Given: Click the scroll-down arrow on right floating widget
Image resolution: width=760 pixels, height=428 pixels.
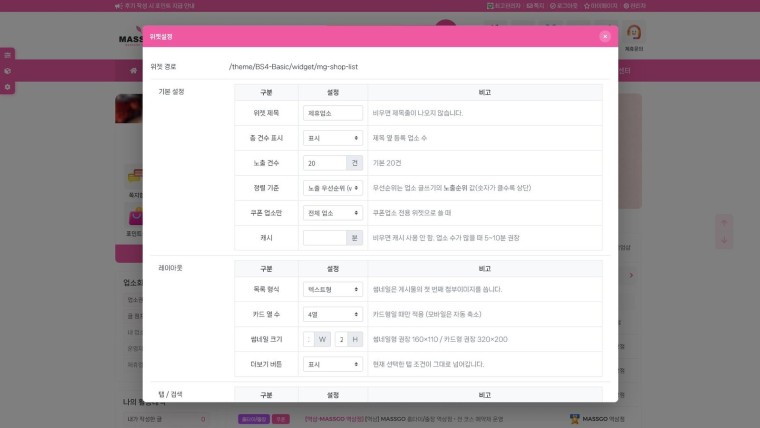Looking at the screenshot, I should tap(724, 240).
